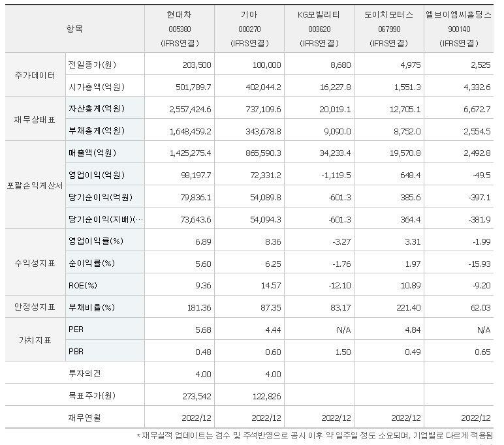The image size is (504, 445).
Task: Select 현대차 controlling net income 73,643.6
Action: point(196,220)
